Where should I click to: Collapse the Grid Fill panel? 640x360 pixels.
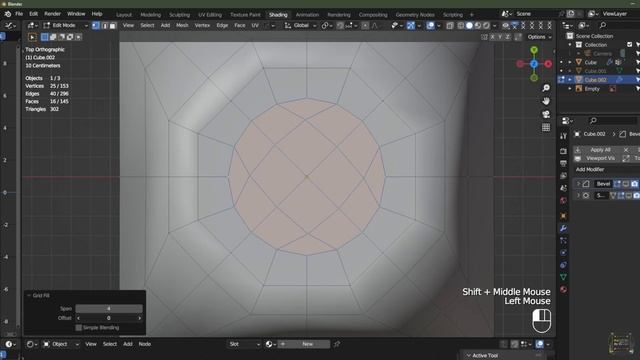(x=29, y=296)
